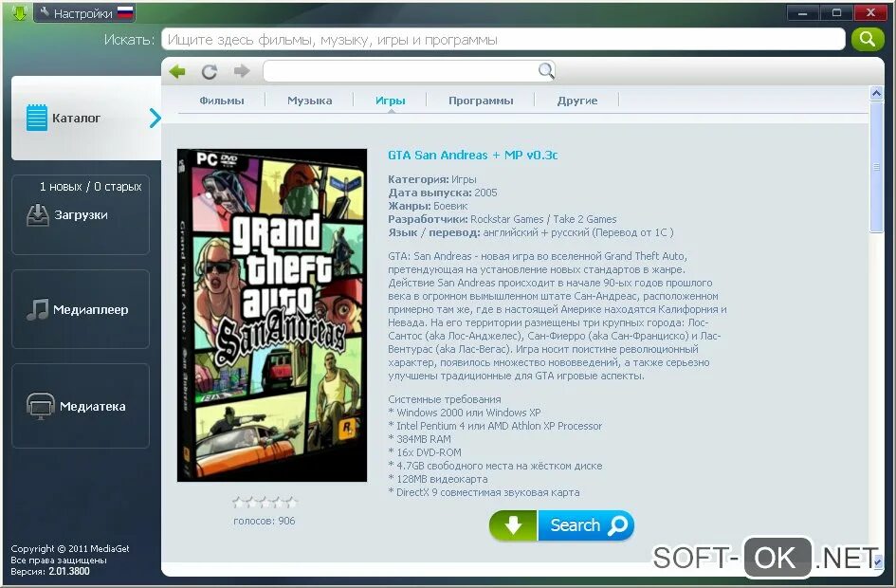The height and width of the screenshot is (588, 896).
Task: Click the Медиаплеер music note icon
Action: coord(38,309)
